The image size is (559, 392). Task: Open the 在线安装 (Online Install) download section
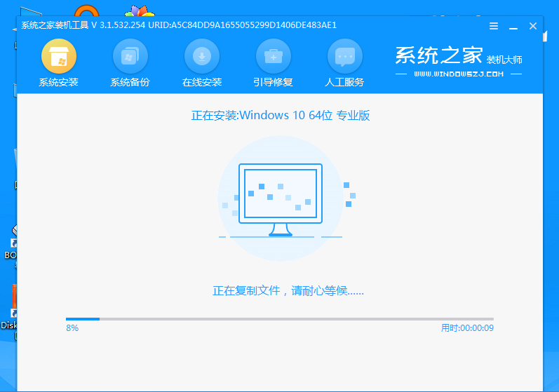click(201, 63)
